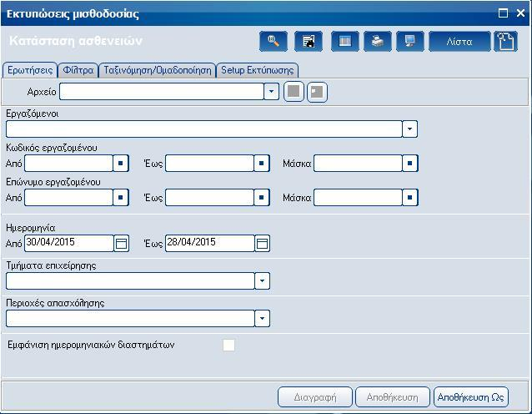Switch to Setup Εκτύπωσης tab

pos(257,70)
